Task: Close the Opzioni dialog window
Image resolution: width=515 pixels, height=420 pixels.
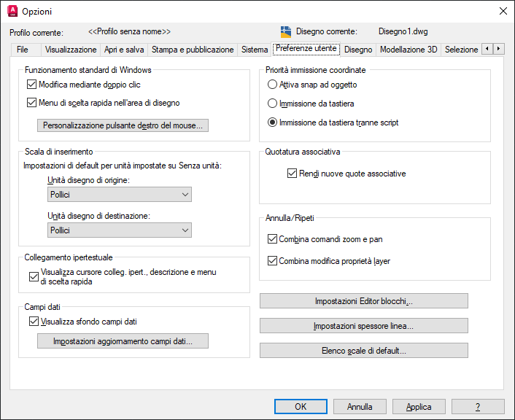Action: [x=503, y=11]
